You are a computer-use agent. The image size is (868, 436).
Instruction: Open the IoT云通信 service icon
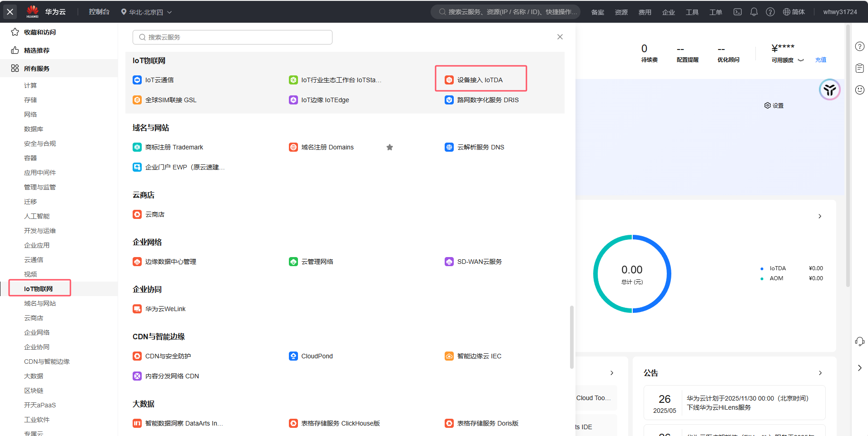137,80
